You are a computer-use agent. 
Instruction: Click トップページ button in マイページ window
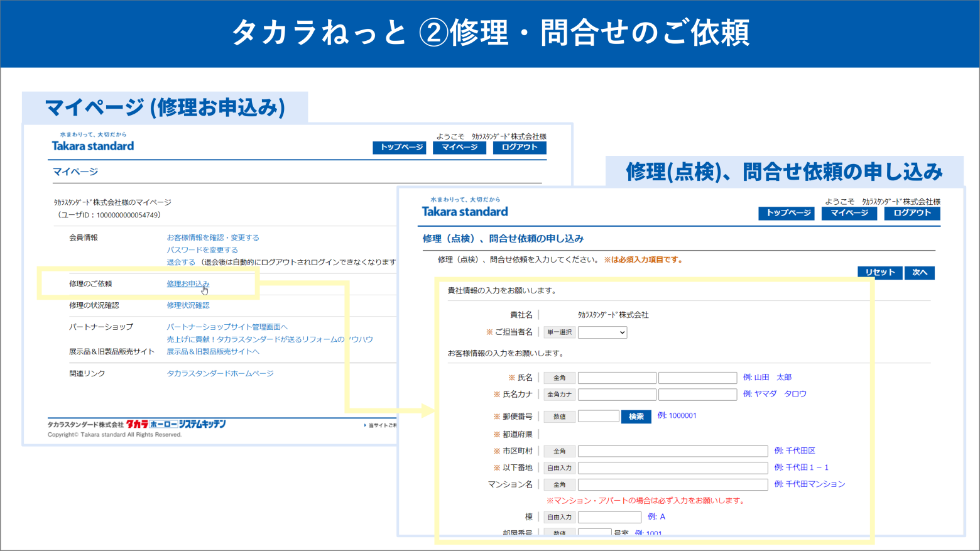(x=400, y=148)
